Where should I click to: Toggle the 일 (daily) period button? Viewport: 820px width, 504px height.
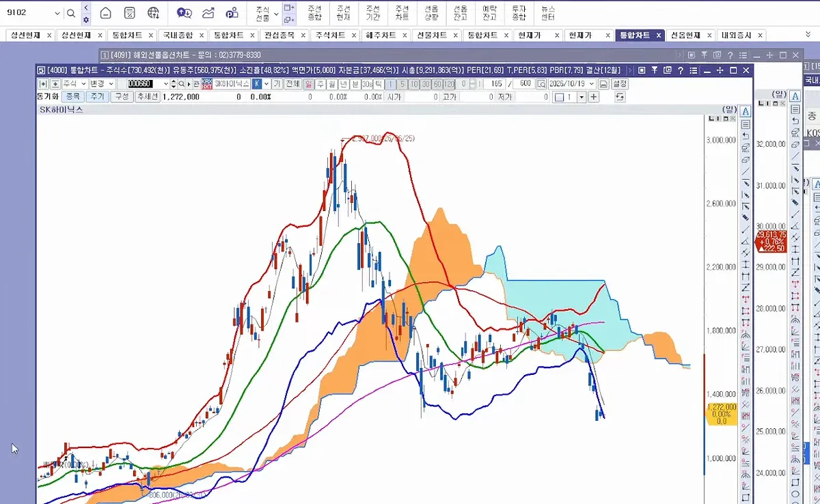pyautogui.click(x=309, y=84)
